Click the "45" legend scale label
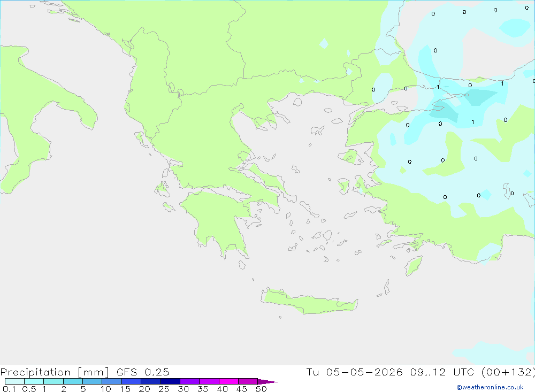The width and height of the screenshot is (535, 392). pos(242,389)
